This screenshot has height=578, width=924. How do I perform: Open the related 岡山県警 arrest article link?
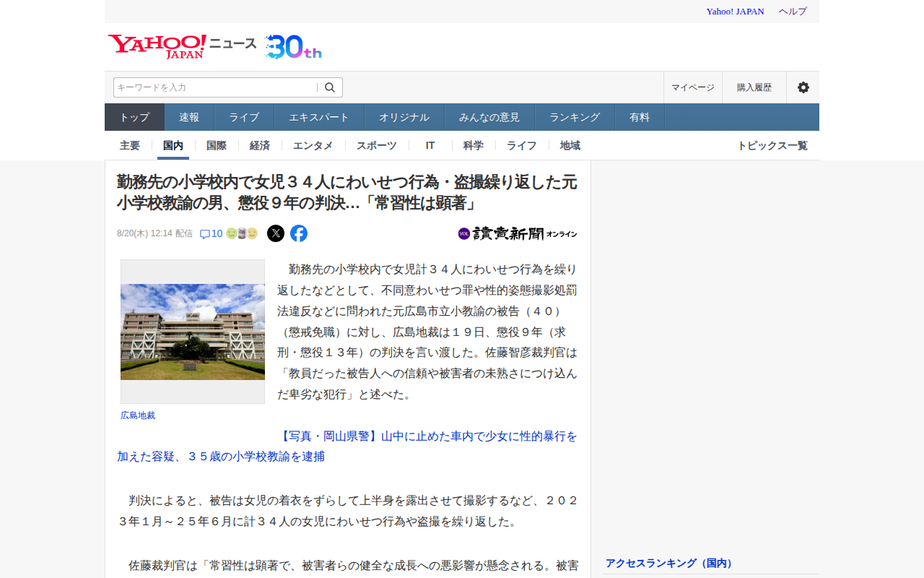[347, 447]
